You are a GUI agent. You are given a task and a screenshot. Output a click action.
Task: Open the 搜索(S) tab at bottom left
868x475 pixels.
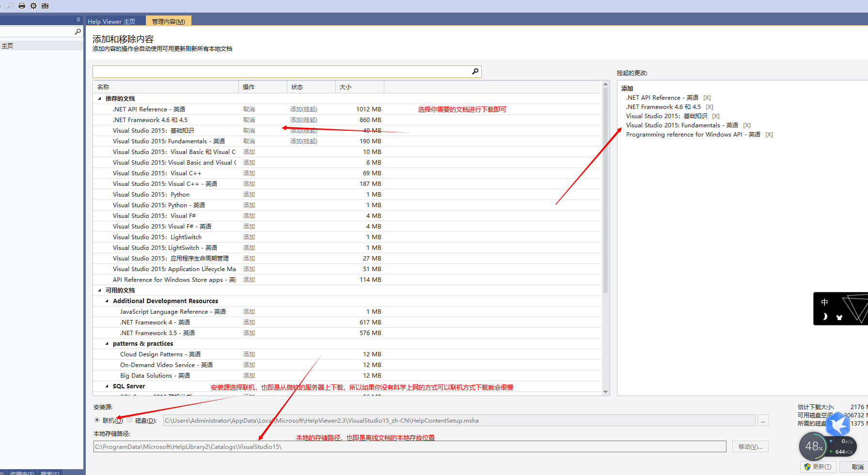49,473
